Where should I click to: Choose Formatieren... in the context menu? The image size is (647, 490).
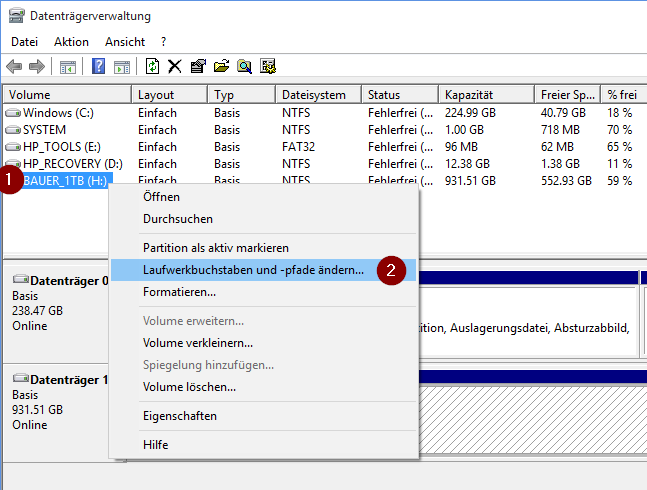[264, 292]
